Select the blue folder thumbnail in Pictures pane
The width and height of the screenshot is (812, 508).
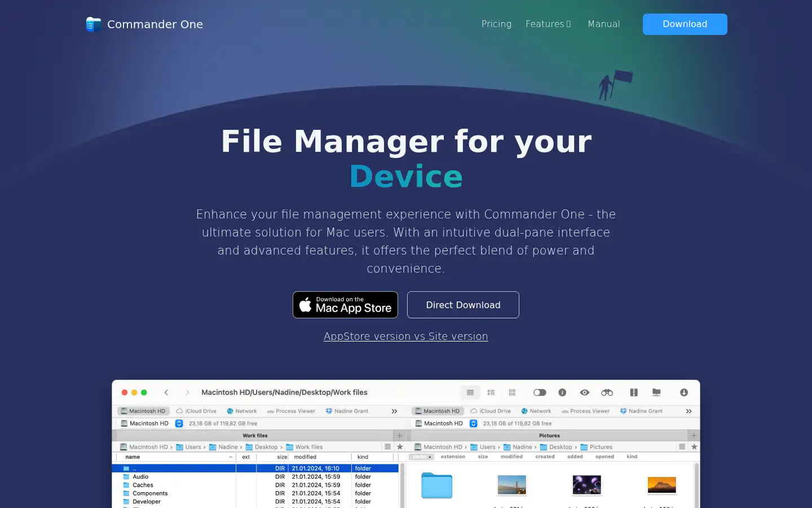pyautogui.click(x=437, y=485)
